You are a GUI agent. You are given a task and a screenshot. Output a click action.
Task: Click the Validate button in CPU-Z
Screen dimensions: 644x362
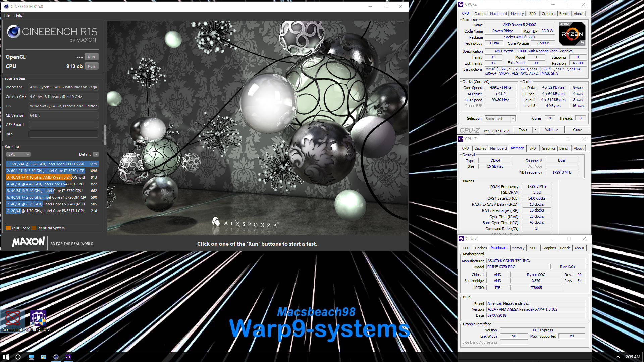click(551, 130)
